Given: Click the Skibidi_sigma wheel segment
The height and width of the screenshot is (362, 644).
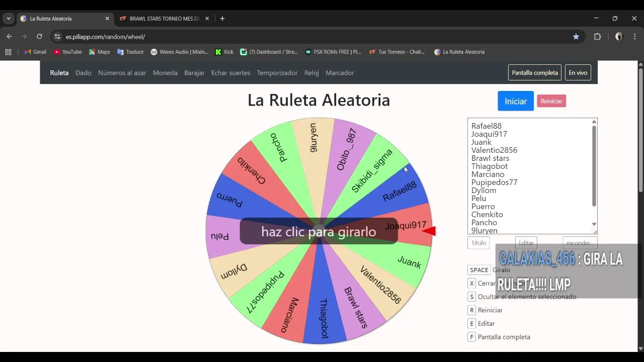Looking at the screenshot, I should coord(372,170).
